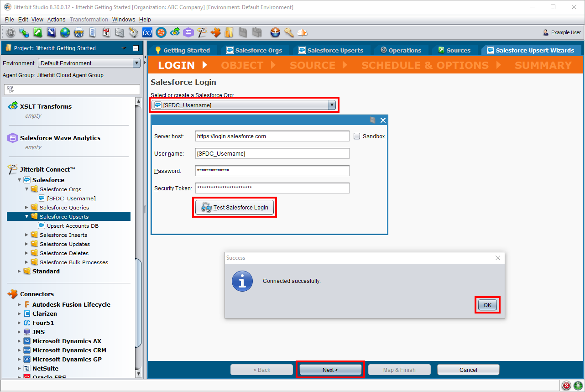Click the orange puzzle piece connector icon

pyautogui.click(x=215, y=32)
